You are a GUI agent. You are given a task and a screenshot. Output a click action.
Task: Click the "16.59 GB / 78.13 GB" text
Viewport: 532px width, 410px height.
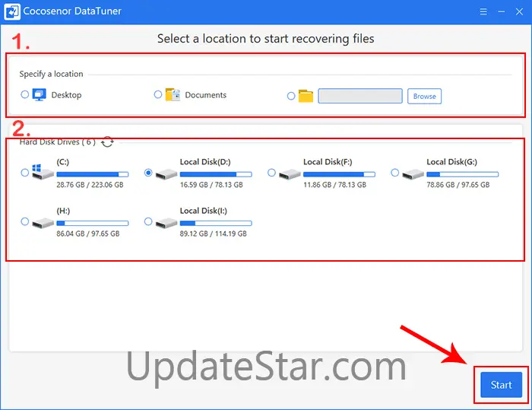point(211,185)
